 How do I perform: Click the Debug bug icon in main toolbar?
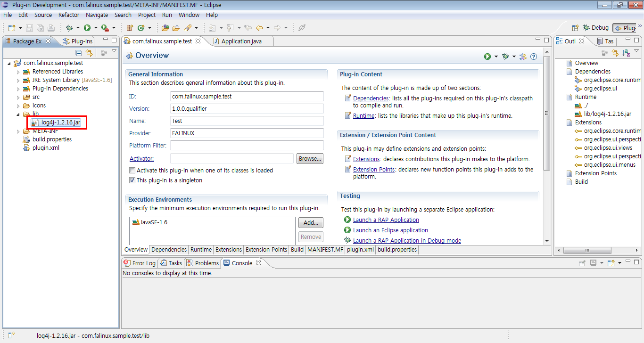(x=69, y=28)
